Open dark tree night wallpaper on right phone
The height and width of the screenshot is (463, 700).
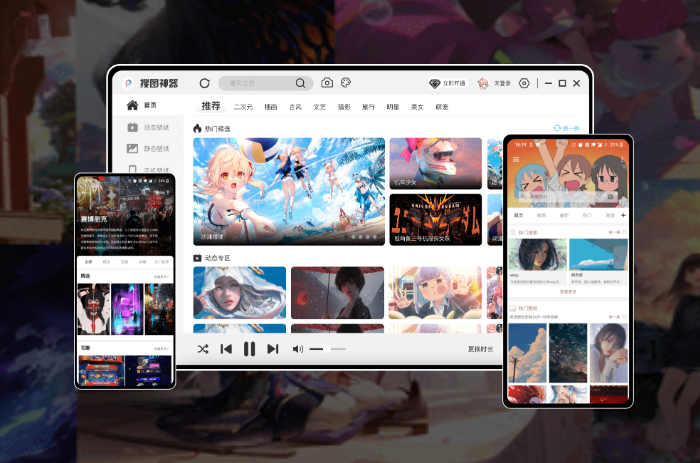[x=568, y=353]
